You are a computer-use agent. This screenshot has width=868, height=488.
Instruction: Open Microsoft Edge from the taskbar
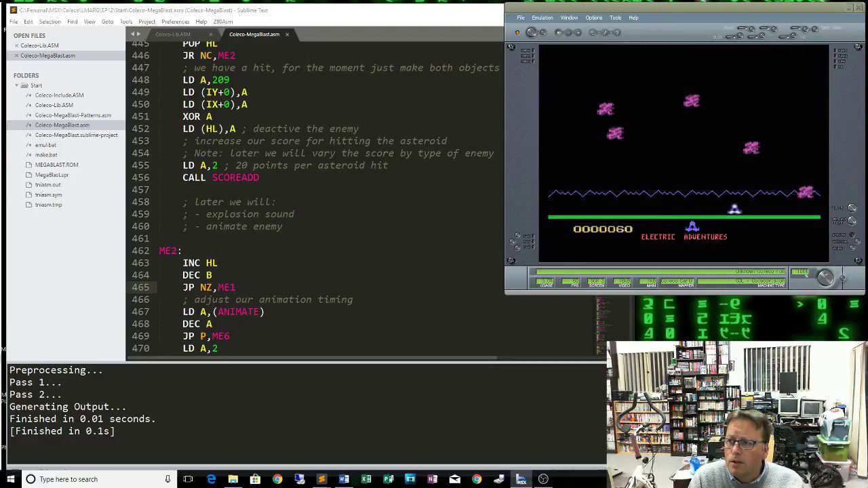tap(211, 479)
